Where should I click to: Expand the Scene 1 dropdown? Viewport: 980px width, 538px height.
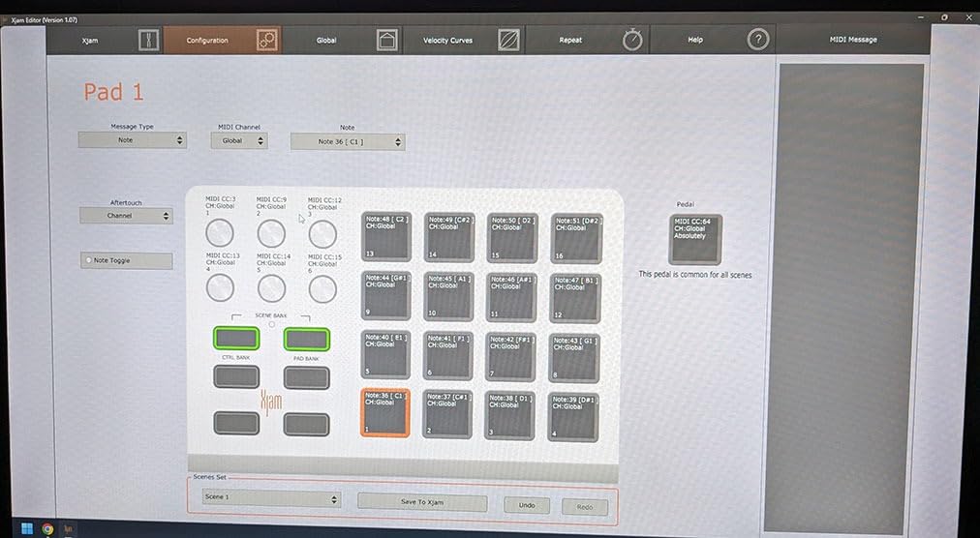(271, 497)
